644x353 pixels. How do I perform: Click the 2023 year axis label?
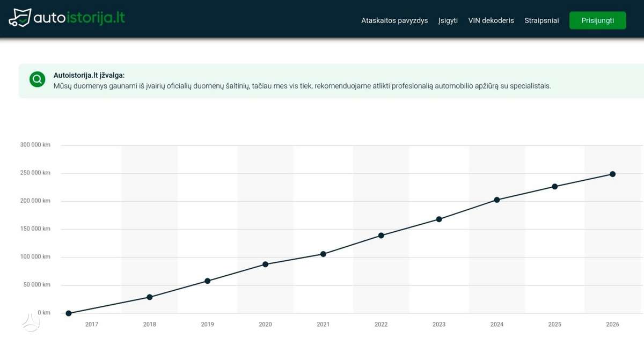pos(439,325)
